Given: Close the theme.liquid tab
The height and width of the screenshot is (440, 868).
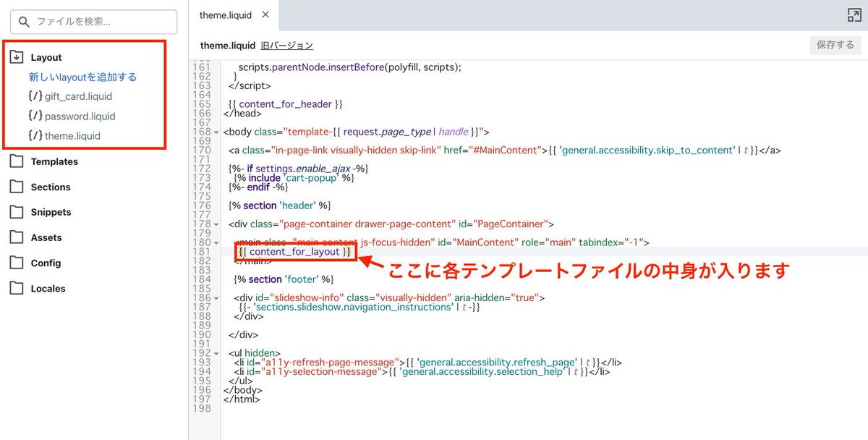Looking at the screenshot, I should click(x=265, y=14).
